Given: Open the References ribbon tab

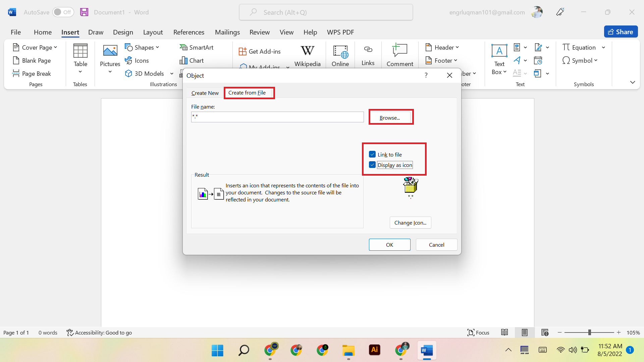Looking at the screenshot, I should (189, 32).
